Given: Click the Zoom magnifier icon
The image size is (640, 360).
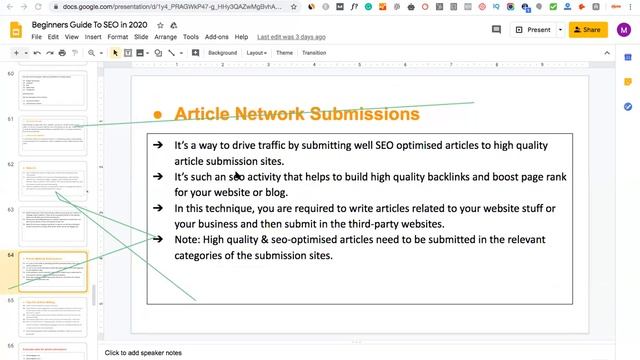Looking at the screenshot, I should [91, 53].
